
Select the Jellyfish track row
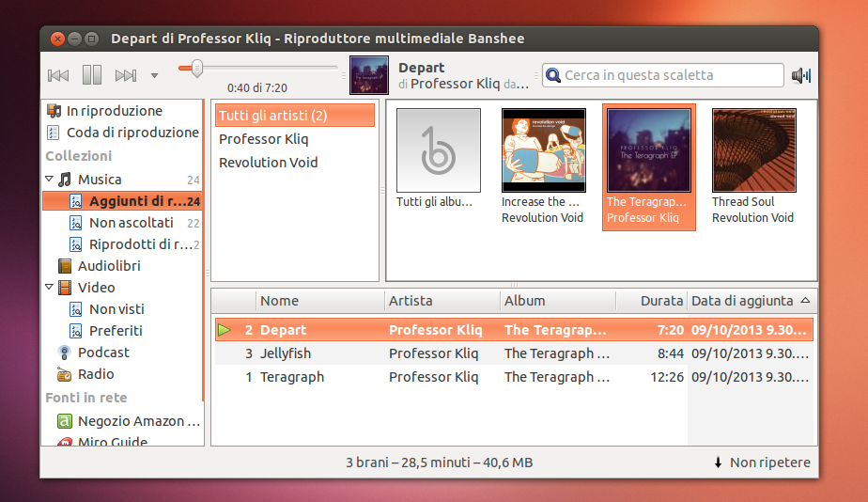pos(514,353)
